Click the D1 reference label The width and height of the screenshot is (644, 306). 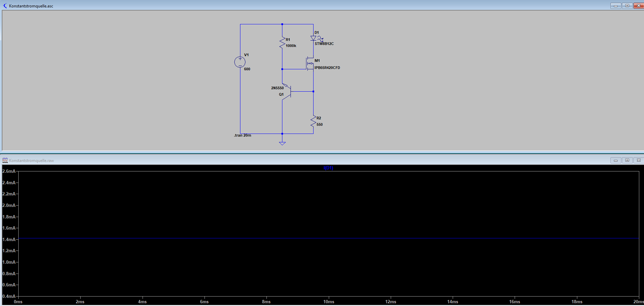(317, 33)
